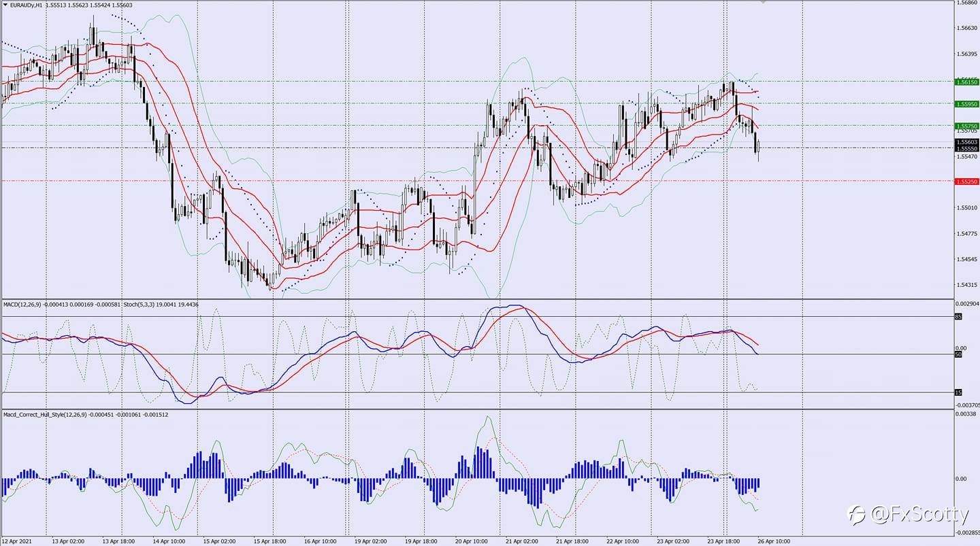This screenshot has height=546, width=980.
Task: Click the Macd_Correct_Hull_Style(12,26,9) indicator label
Action: [x=44, y=413]
